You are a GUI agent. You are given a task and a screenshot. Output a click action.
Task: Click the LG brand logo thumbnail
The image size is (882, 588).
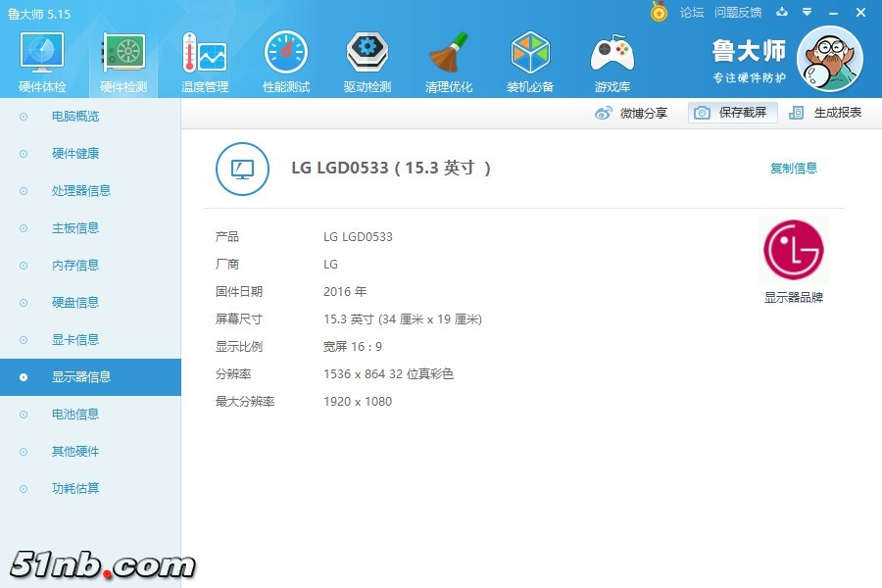click(x=794, y=249)
